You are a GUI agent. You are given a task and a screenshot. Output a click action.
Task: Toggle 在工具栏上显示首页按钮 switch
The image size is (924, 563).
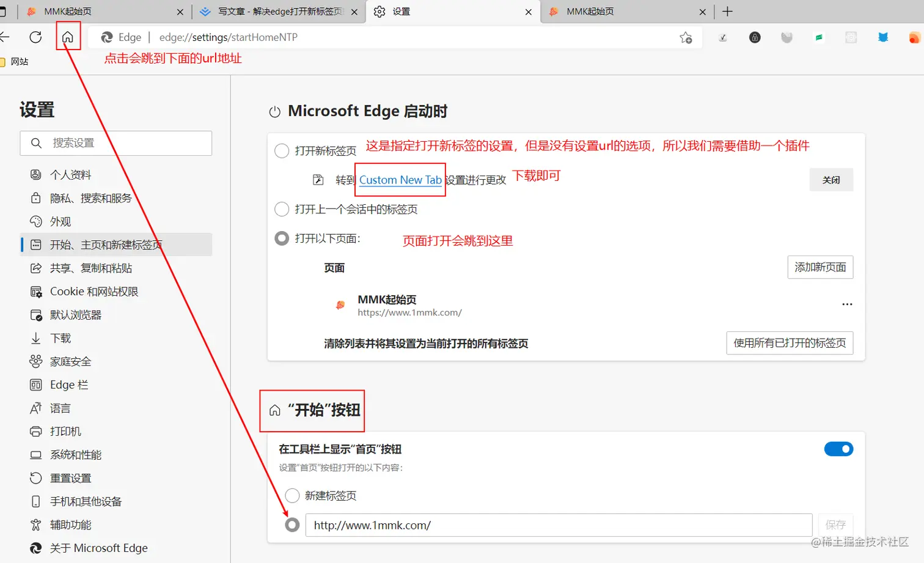838,449
